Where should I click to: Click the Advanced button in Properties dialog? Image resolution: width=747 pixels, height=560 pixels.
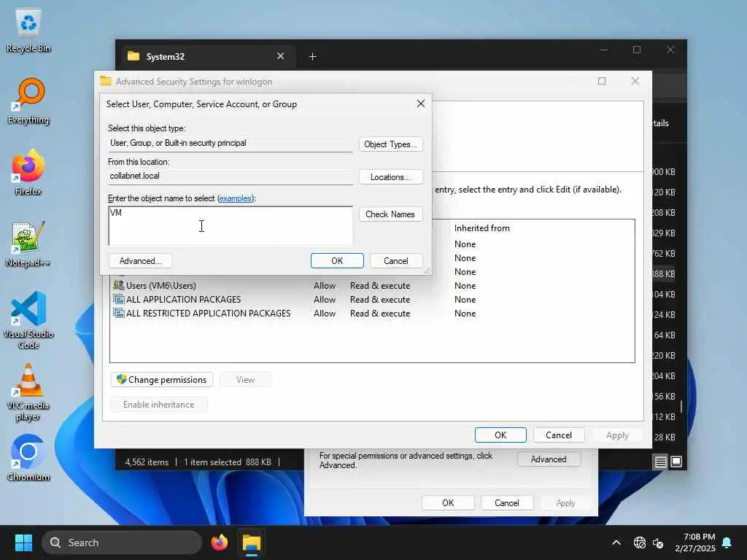549,459
